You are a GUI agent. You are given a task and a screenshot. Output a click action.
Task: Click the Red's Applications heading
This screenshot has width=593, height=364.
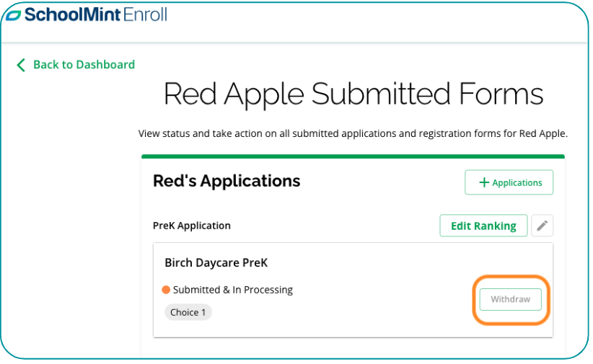click(x=227, y=181)
